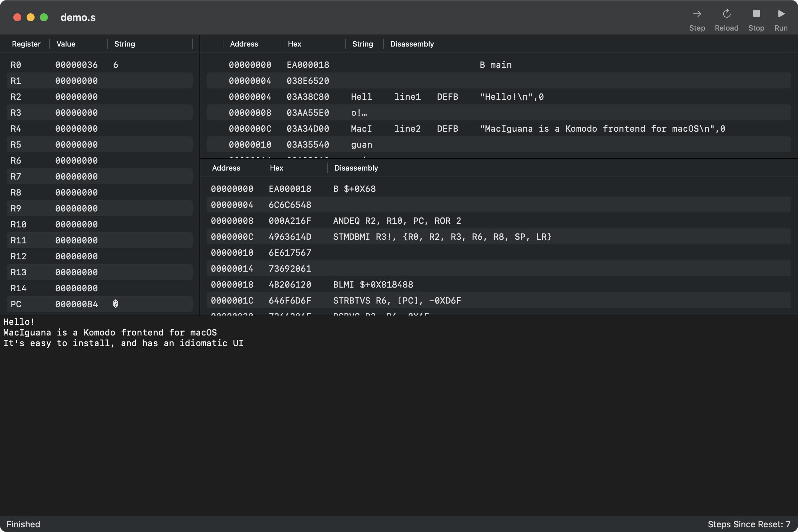Screen dimensions: 798x532
Task: Toggle breakpoint gutter beside line1 DEFB row
Action: (215, 97)
